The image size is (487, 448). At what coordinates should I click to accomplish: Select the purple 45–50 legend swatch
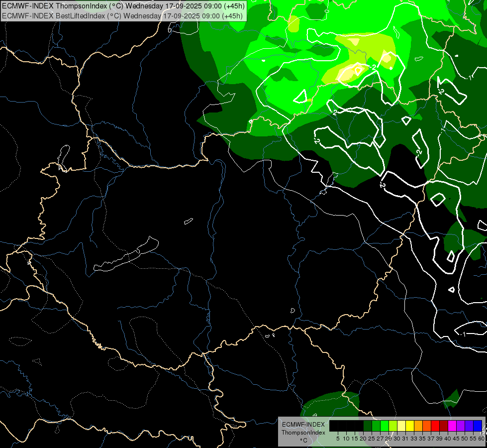pos(461,426)
